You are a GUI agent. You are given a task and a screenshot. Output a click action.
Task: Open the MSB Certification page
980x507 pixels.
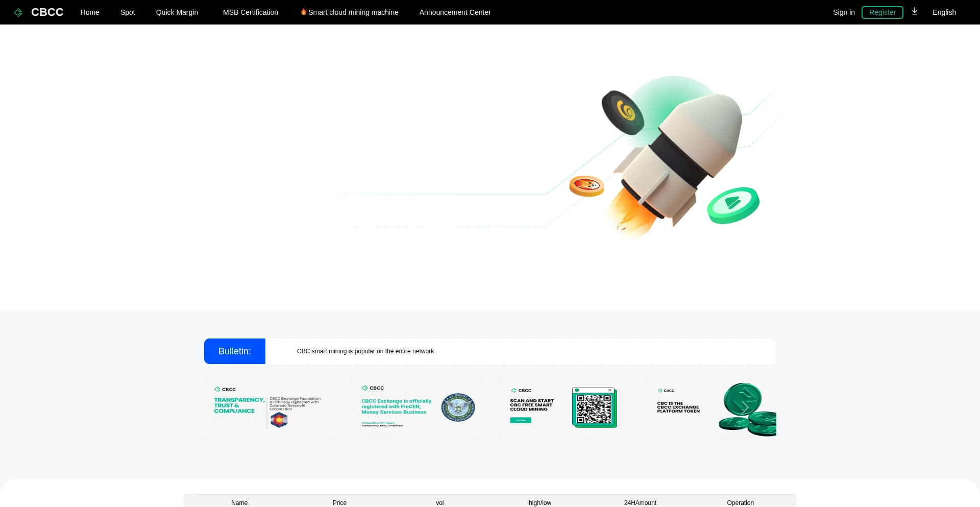(x=251, y=12)
